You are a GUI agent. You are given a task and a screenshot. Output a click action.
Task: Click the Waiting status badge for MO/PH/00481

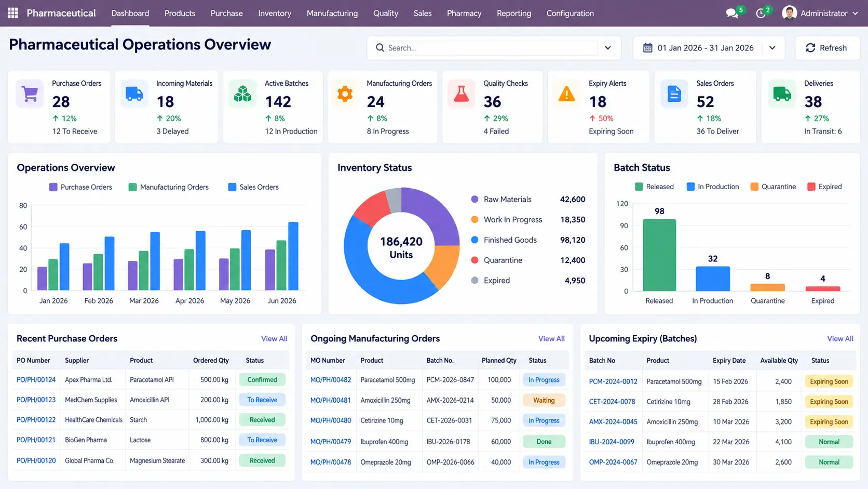point(544,400)
